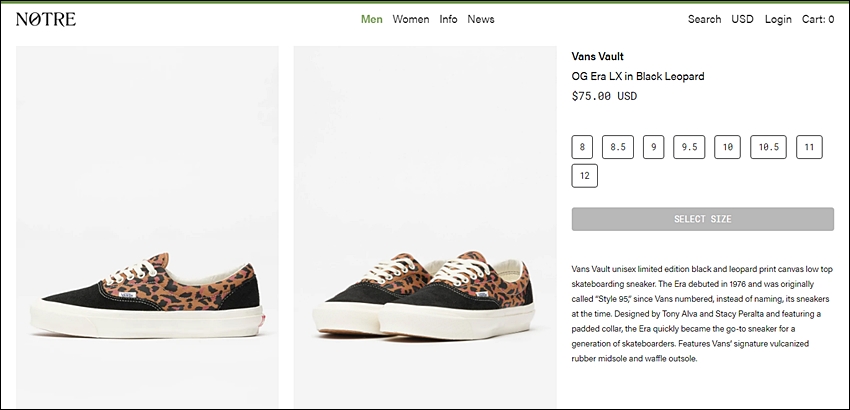Expand the USD currency selector
The height and width of the screenshot is (410, 850).
tap(742, 19)
